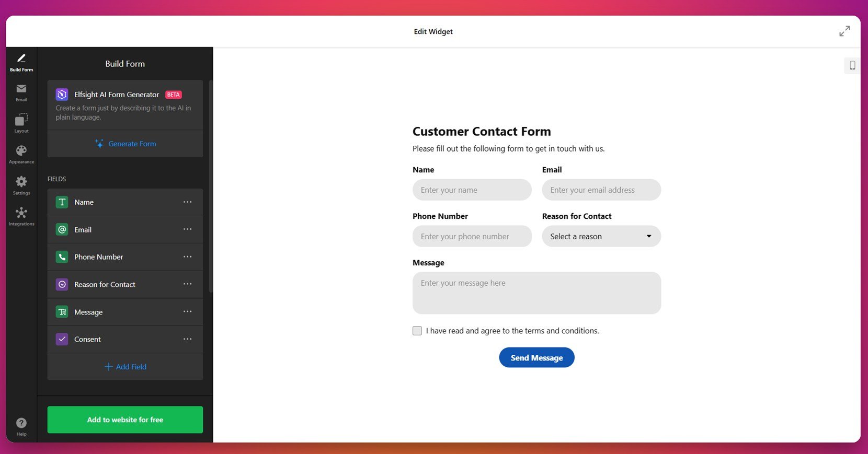Screen dimensions: 868x454
Task: Open options menu for Reason for Contact field
Action: pos(188,284)
